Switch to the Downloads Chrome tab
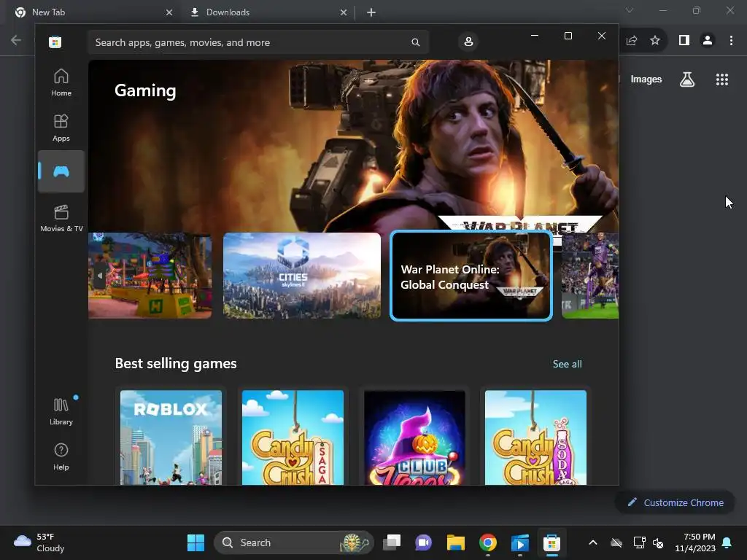The image size is (747, 560). point(267,12)
